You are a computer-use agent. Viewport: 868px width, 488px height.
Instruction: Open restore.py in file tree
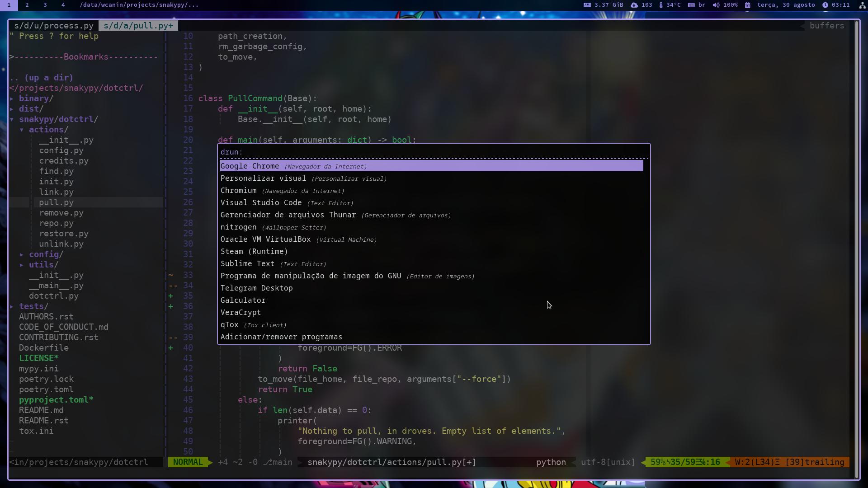click(x=63, y=234)
